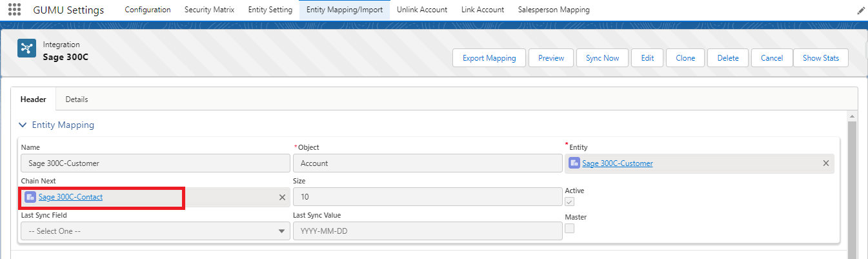The height and width of the screenshot is (259, 868).
Task: Click the Preview button
Action: coord(551,58)
